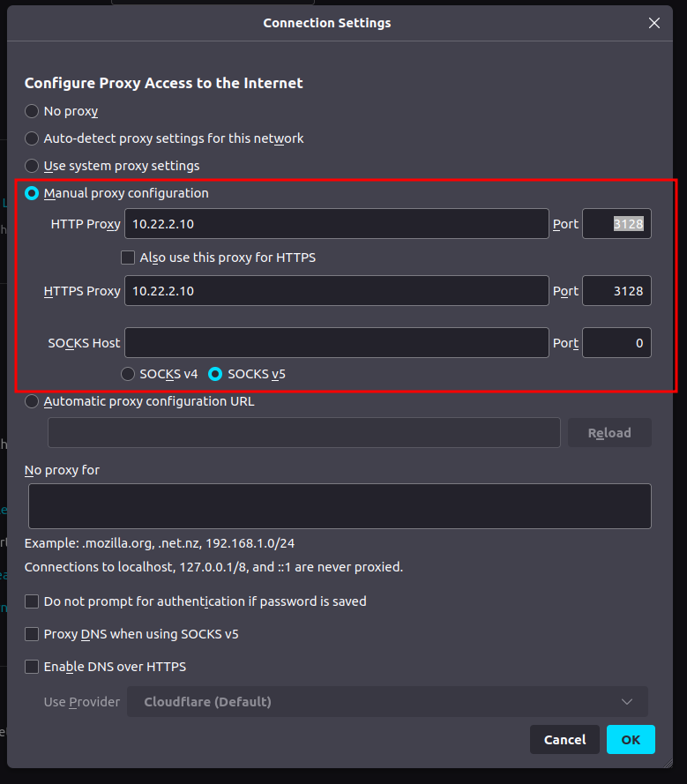Viewport: 687px width, 784px height.
Task: Click the No proxy for text area
Action: coord(340,506)
